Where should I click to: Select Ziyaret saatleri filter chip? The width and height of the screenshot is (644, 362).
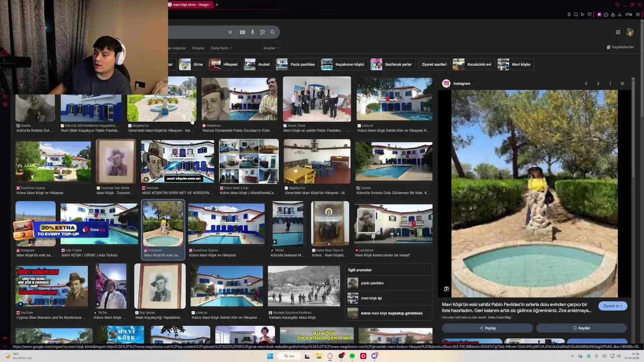(434, 64)
